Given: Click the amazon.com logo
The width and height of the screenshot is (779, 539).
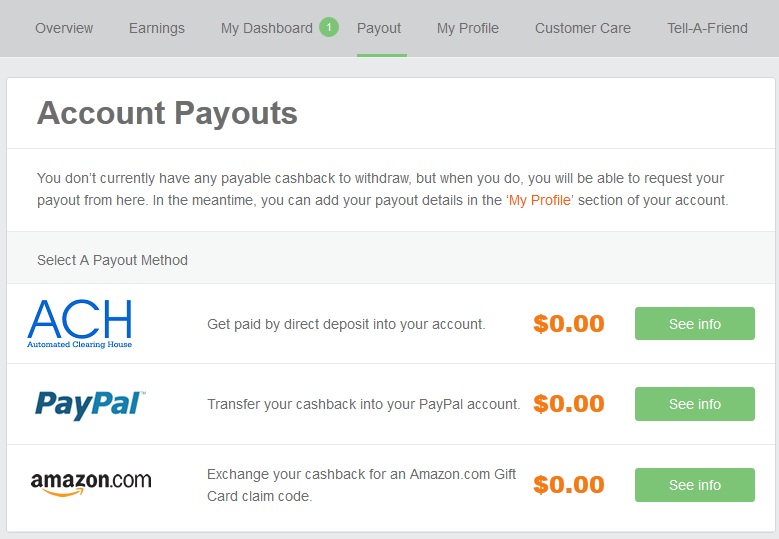Looking at the screenshot, I should [x=91, y=483].
